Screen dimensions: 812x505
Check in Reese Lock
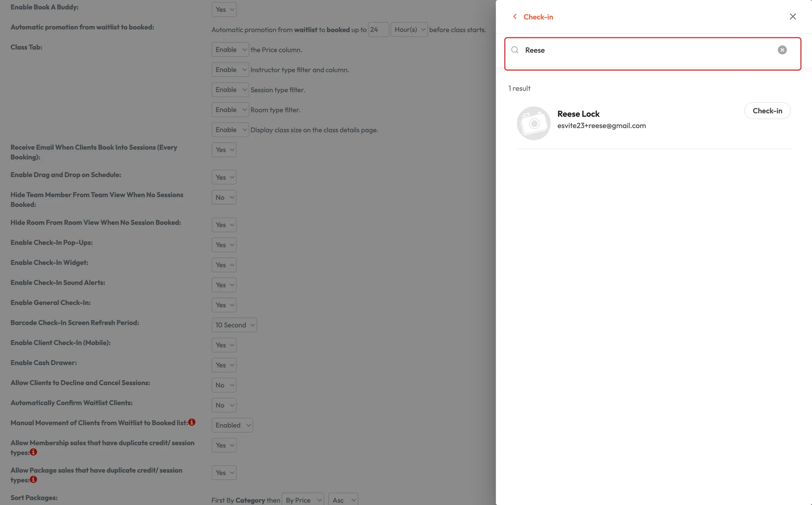[x=767, y=111]
